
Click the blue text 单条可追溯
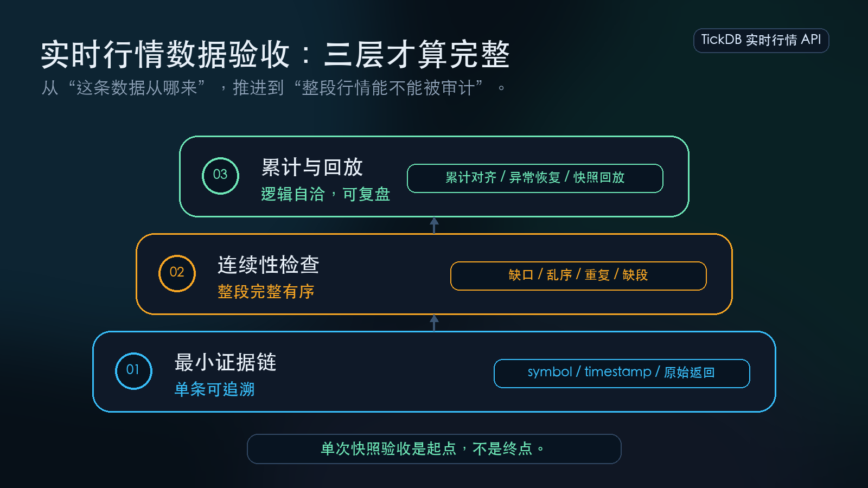coord(214,389)
